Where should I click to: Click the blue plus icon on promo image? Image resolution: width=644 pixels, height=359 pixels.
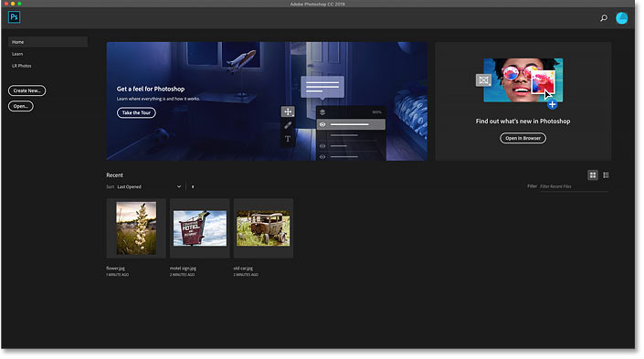(553, 105)
